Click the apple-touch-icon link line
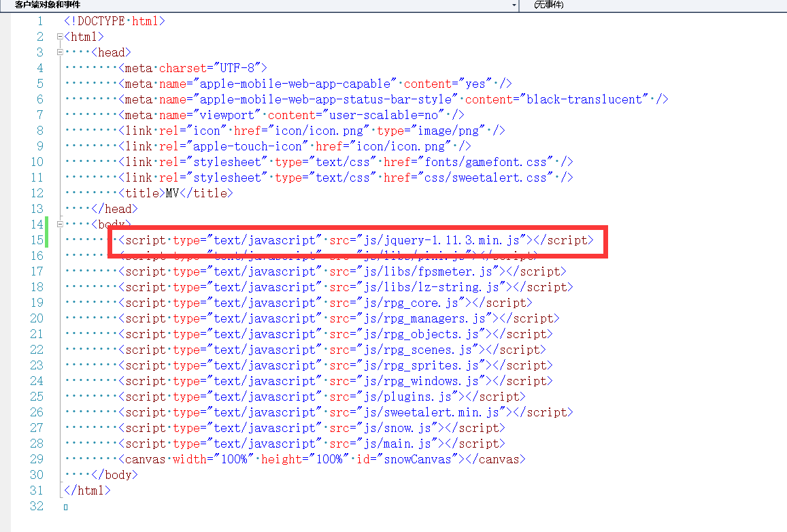This screenshot has height=532, width=787. tap(295, 146)
